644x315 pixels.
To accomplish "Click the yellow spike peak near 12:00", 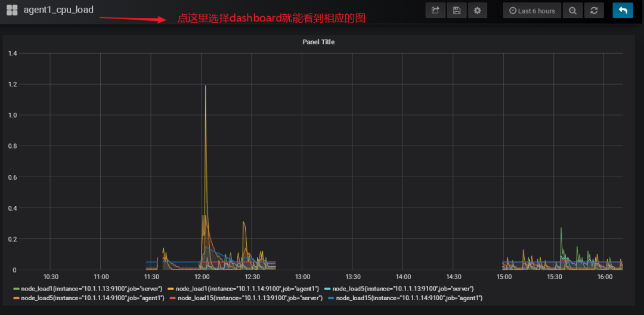I will coord(205,86).
